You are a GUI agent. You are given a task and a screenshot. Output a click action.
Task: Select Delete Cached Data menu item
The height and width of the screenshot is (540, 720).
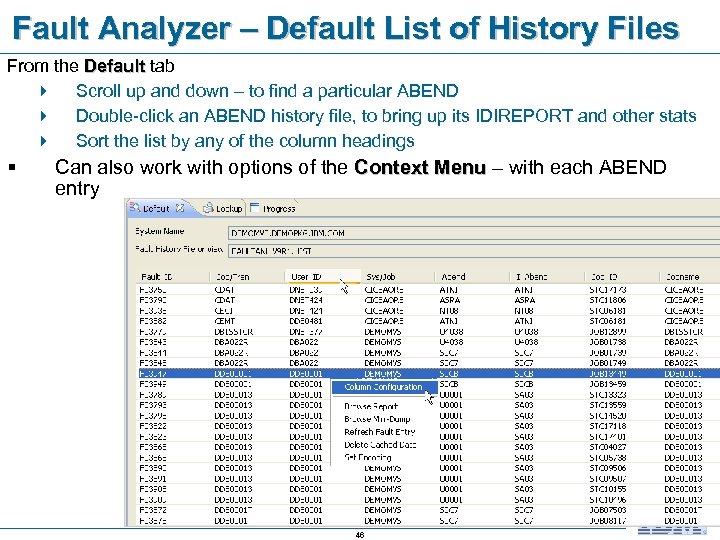pyautogui.click(x=380, y=445)
